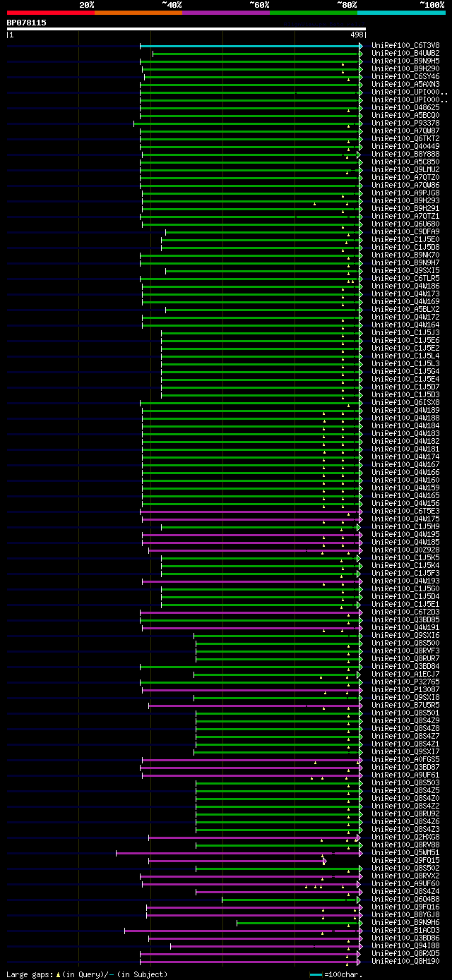Viewport: 452px width, 980px height.
Task: Click the UniRef100_P13087 label
Action: point(405,689)
